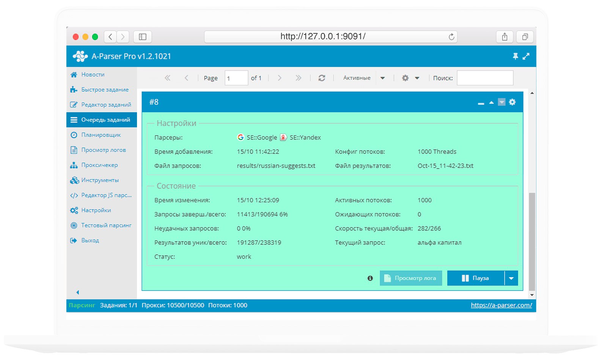The image size is (607, 364).
Task: Click the Просмотр лога button
Action: (411, 278)
